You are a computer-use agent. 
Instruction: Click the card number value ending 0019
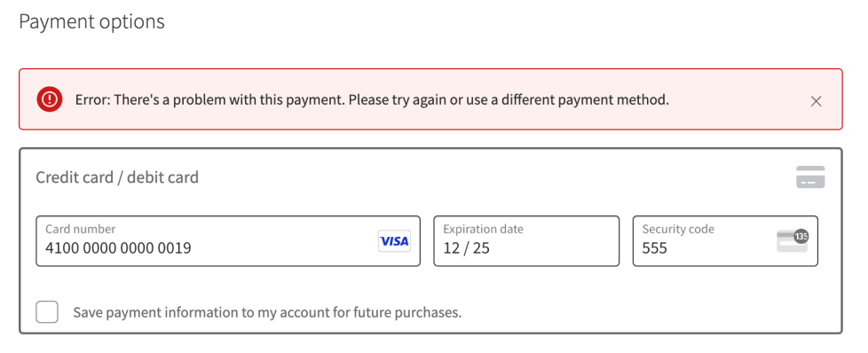click(x=118, y=248)
